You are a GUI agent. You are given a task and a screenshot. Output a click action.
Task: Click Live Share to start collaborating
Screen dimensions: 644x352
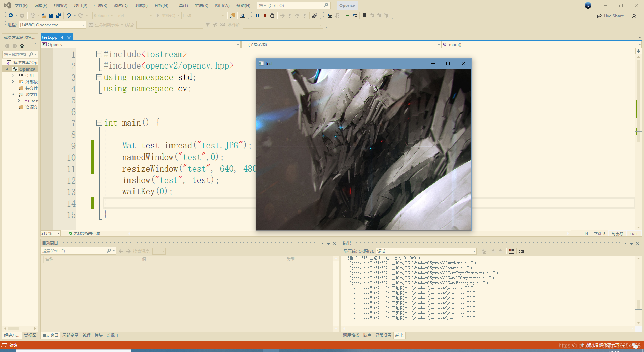(610, 16)
